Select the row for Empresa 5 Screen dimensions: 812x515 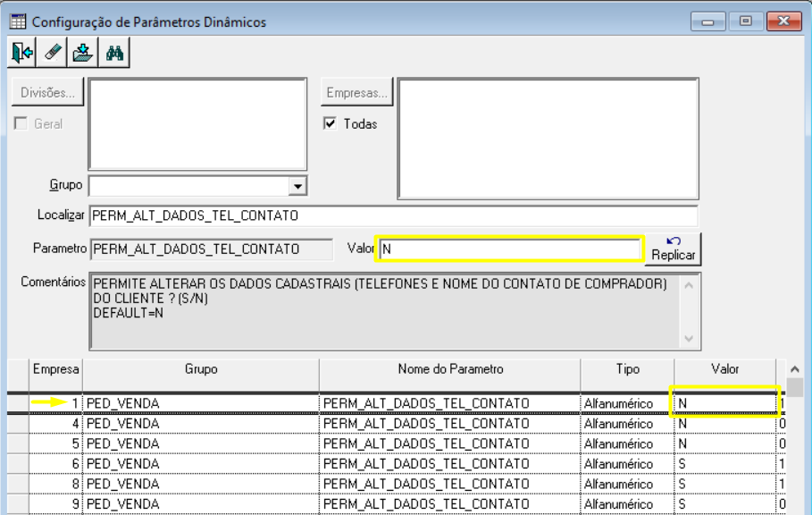(396, 443)
